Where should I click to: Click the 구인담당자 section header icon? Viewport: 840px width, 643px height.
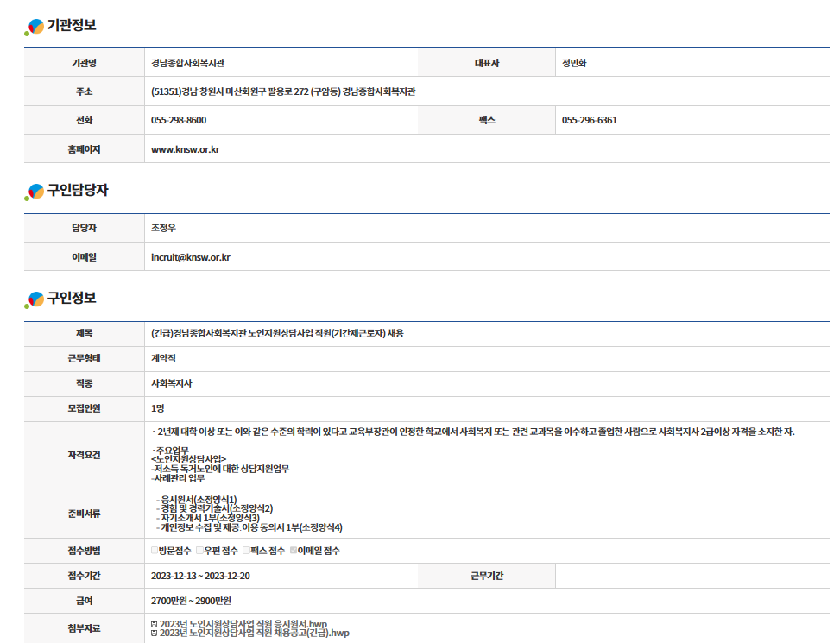pyautogui.click(x=35, y=192)
